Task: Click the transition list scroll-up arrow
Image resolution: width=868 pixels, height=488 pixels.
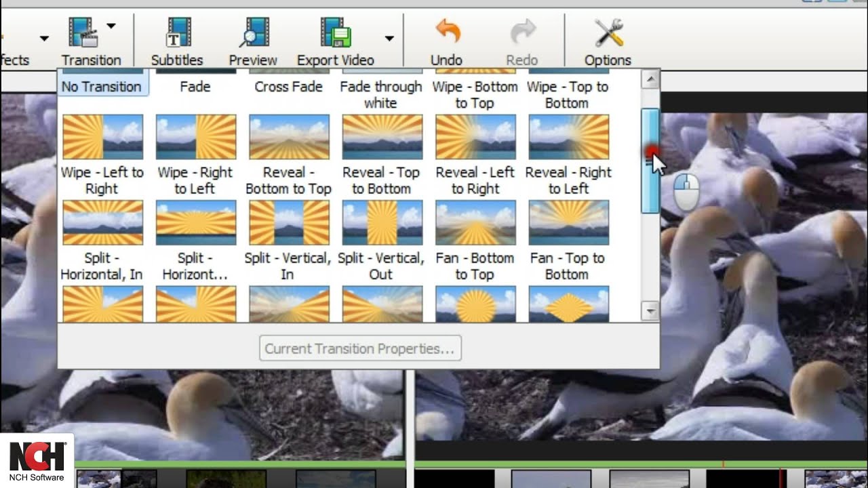Action: click(x=650, y=79)
